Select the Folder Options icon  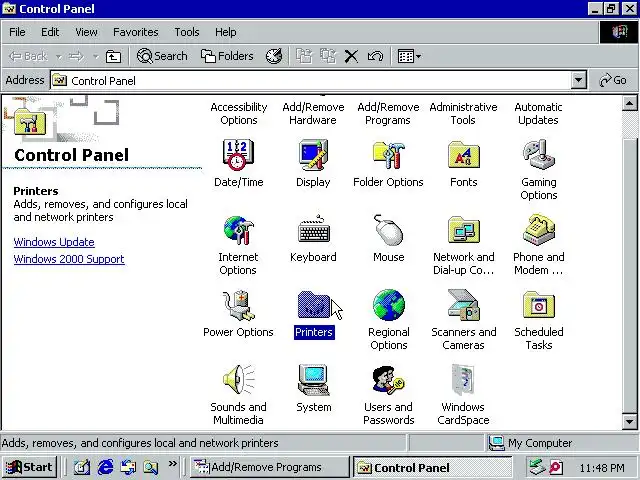[x=388, y=155]
